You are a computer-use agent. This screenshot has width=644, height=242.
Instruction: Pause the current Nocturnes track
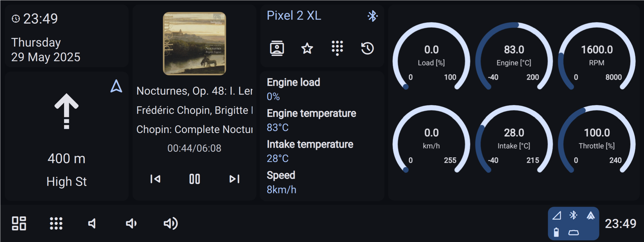195,179
